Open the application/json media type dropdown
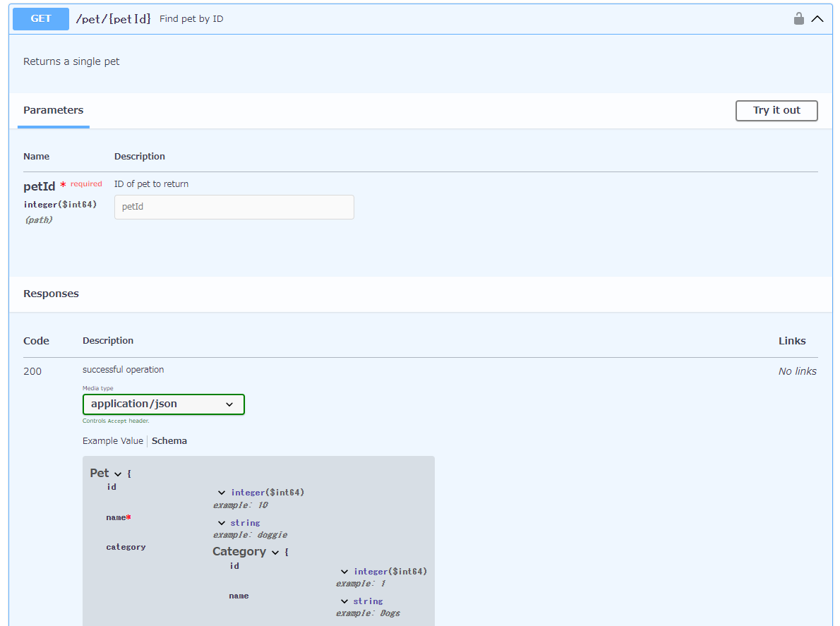 163,404
